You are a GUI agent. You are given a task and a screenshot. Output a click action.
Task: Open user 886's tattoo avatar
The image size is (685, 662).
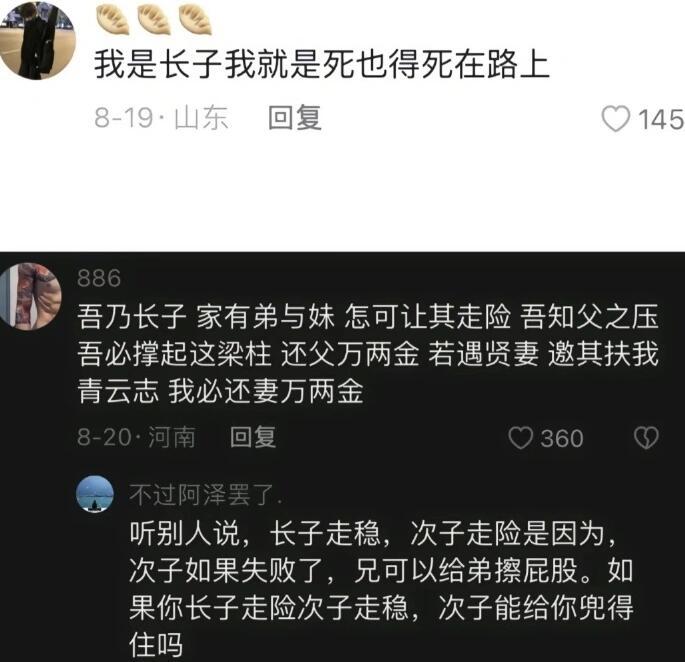click(30, 296)
